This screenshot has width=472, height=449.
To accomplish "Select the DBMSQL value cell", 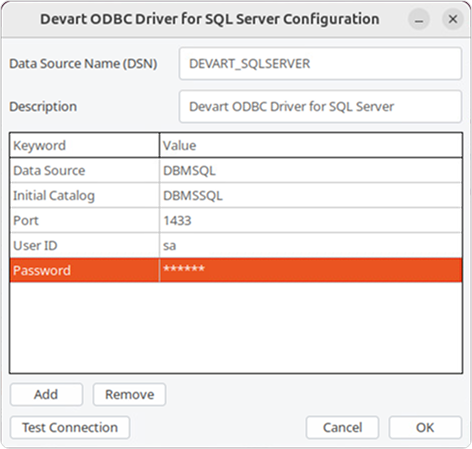I will 311,170.
